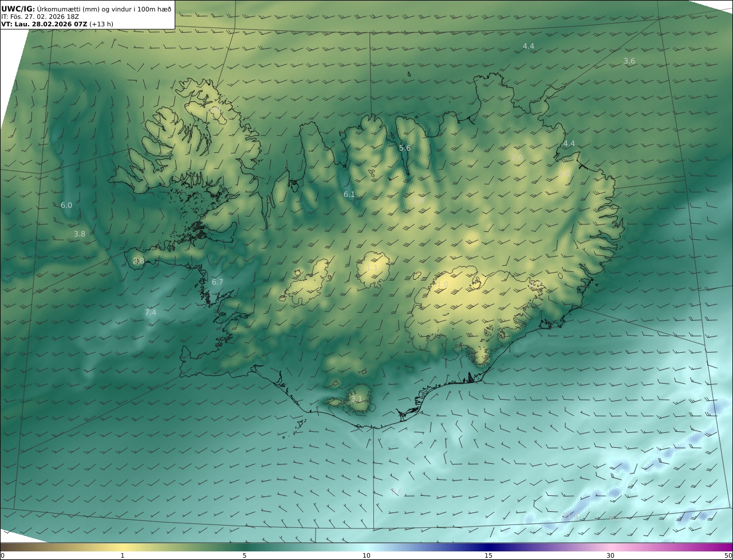Click the 1.0 value label on the large glacier
Viewport: 733px width, 560px height.
442,284
